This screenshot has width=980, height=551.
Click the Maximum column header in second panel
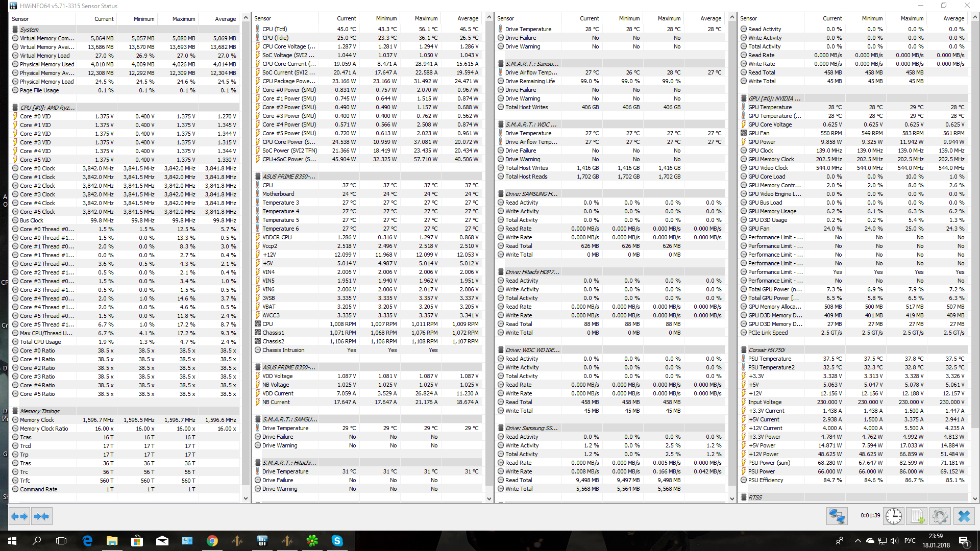[x=426, y=18]
